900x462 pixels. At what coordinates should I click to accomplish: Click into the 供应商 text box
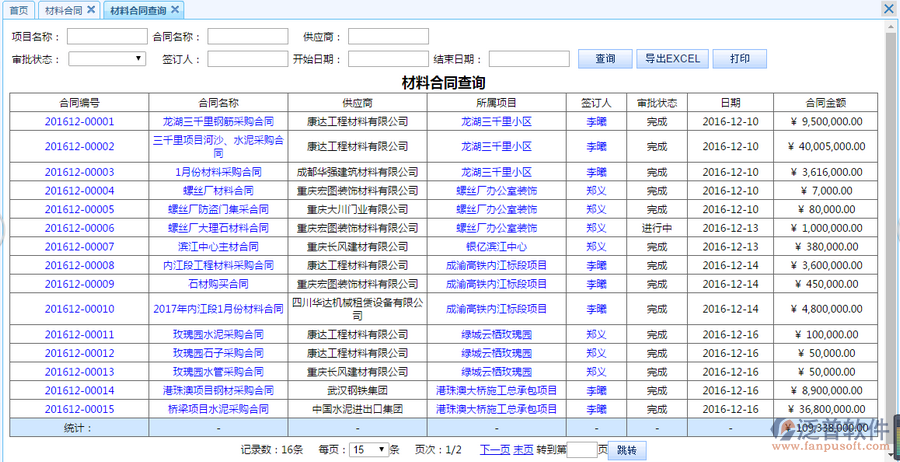(x=388, y=37)
